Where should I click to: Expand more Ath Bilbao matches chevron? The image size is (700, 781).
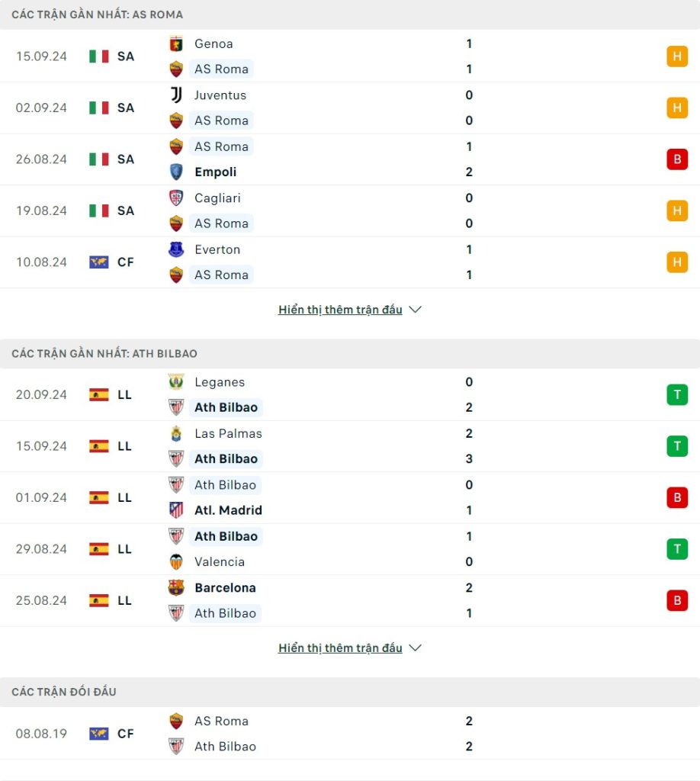(416, 648)
